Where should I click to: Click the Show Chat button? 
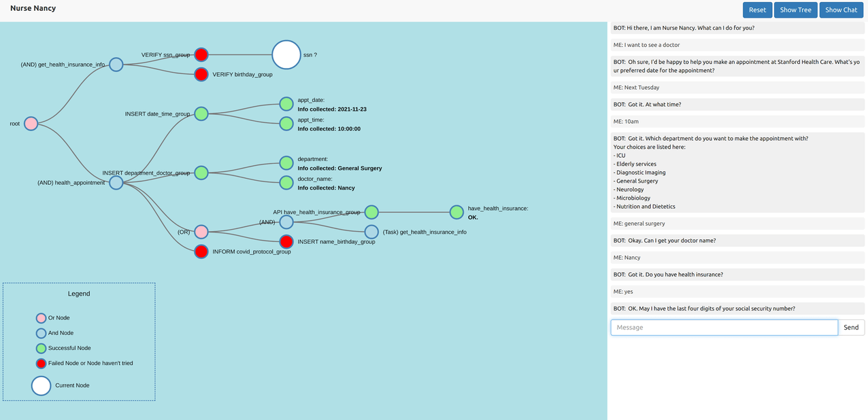[x=841, y=10]
